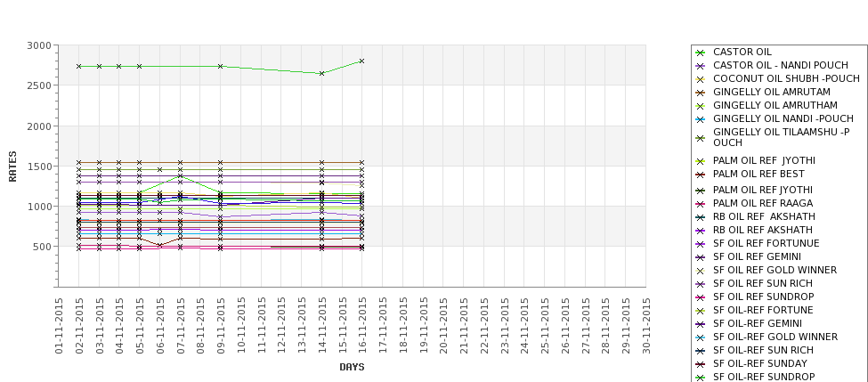Select the SF OIL-REF GEMINI legend label
Viewport: 868px width, 382px height.
[x=758, y=323]
